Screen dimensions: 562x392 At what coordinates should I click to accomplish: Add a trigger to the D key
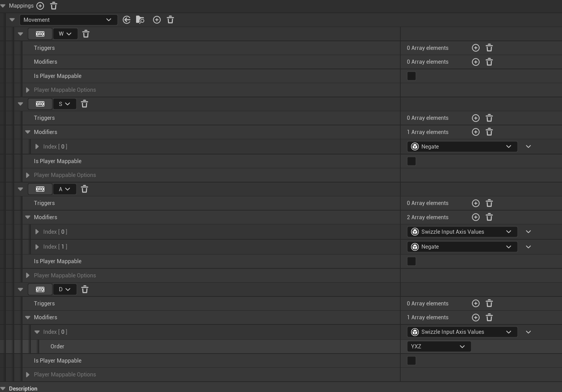click(476, 303)
